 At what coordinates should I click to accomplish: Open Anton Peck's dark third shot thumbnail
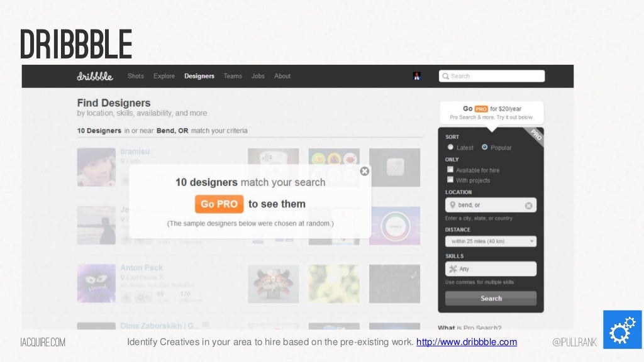tap(394, 283)
